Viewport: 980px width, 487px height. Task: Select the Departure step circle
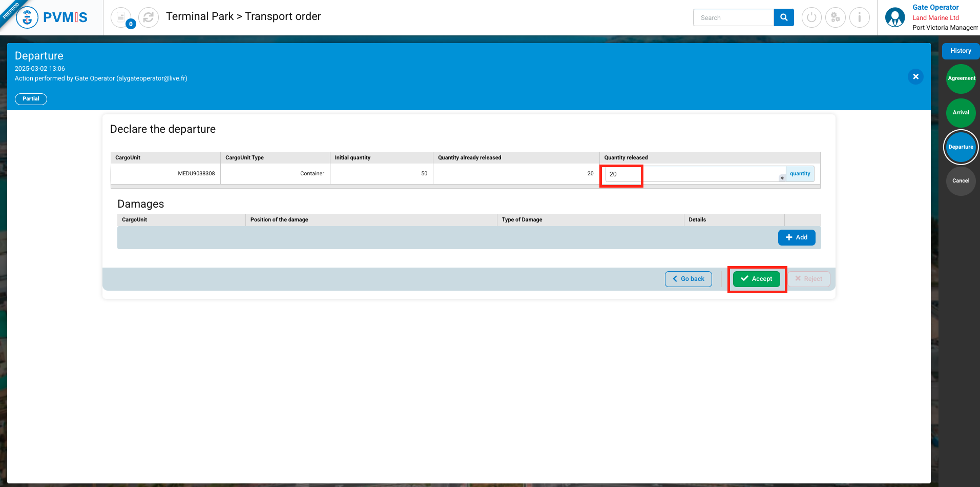pos(961,147)
